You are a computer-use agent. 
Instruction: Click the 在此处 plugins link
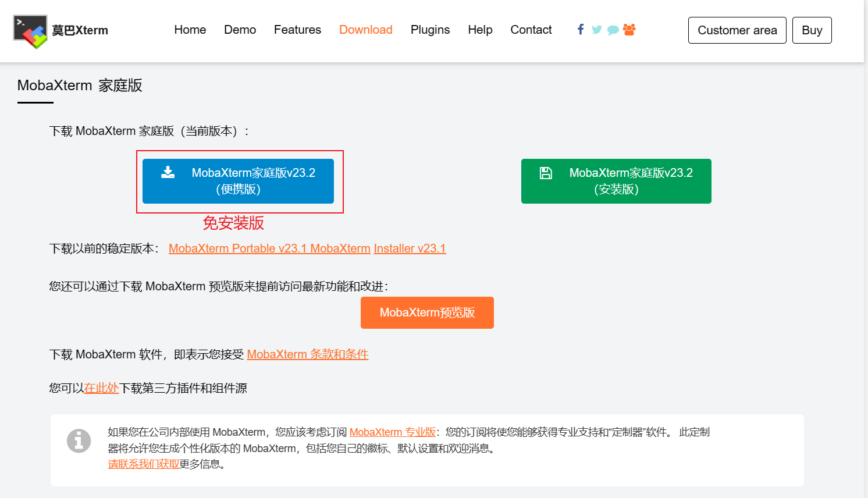click(101, 388)
